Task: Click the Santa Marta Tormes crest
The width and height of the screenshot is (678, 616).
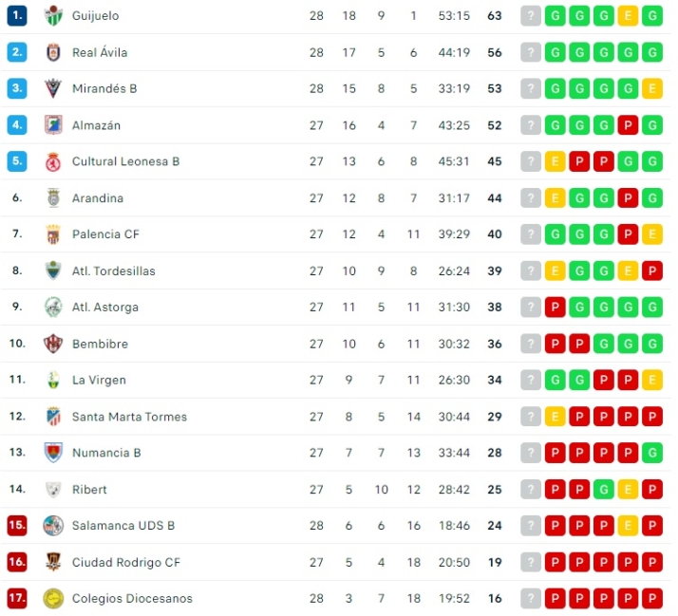Action: (53, 417)
